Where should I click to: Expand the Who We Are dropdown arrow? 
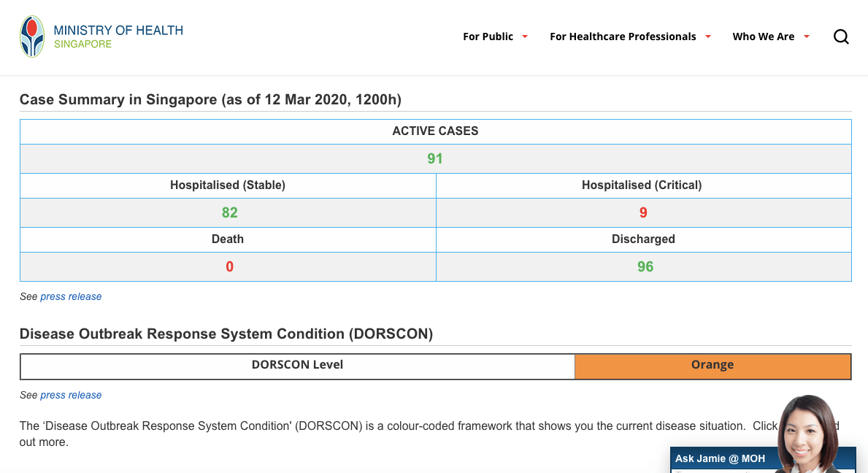pos(807,36)
